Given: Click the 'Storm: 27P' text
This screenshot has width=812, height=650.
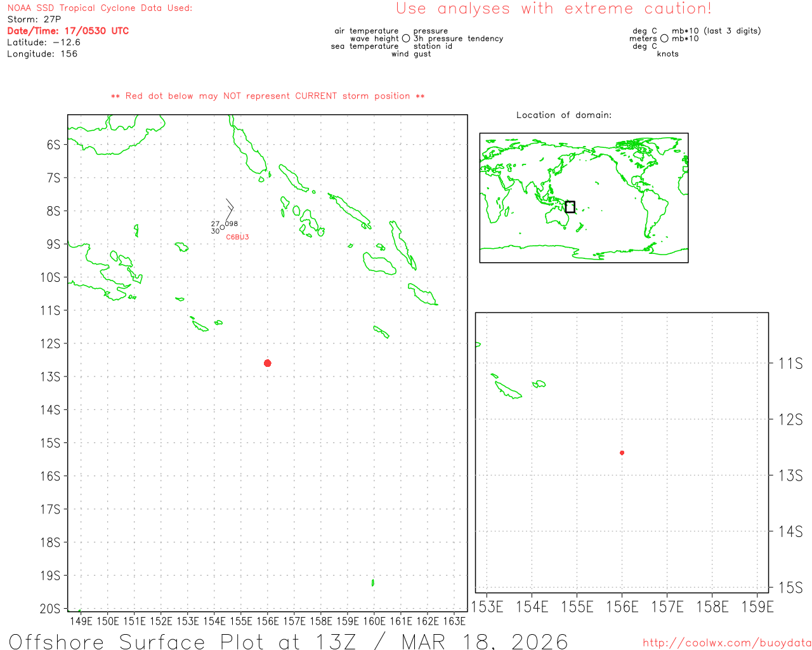Looking at the screenshot, I should [34, 20].
